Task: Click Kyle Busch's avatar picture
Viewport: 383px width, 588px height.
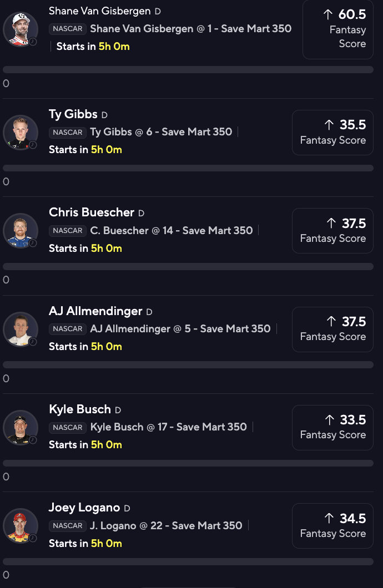Action: [21, 427]
